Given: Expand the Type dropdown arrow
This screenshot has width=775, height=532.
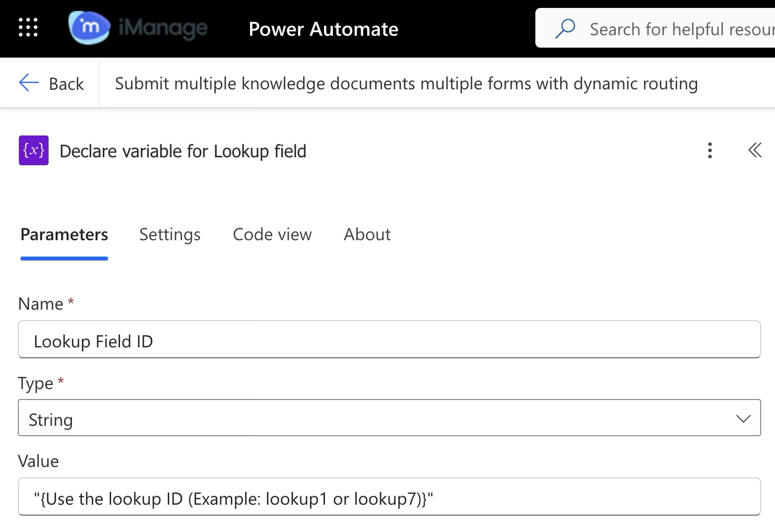Looking at the screenshot, I should pyautogui.click(x=743, y=419).
